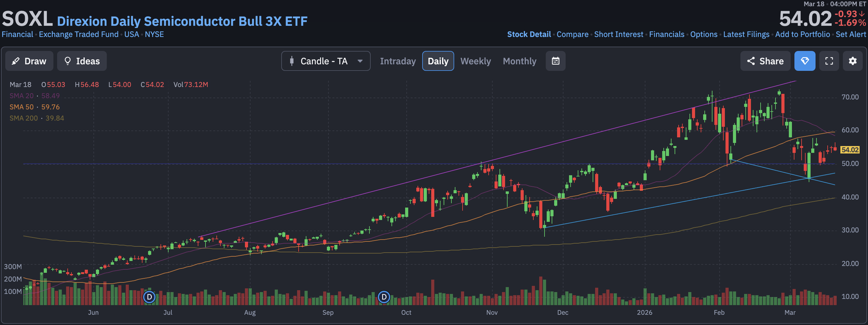Image resolution: width=868 pixels, height=325 pixels.
Task: Open the Draw tools button
Action: point(29,61)
